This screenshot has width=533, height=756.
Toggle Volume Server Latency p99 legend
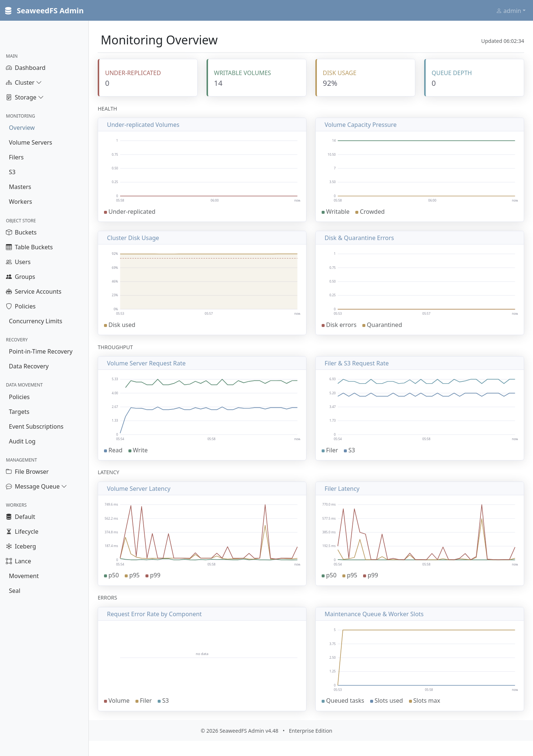tap(153, 575)
